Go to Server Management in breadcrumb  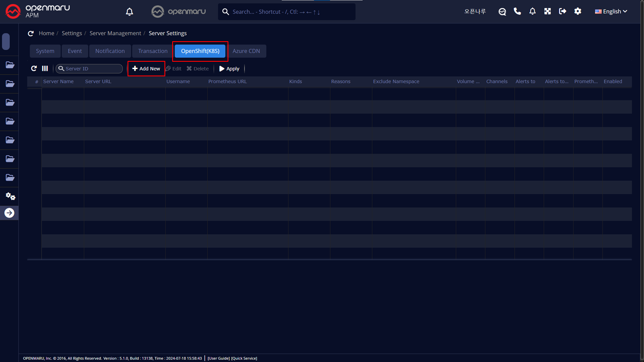pos(115,33)
